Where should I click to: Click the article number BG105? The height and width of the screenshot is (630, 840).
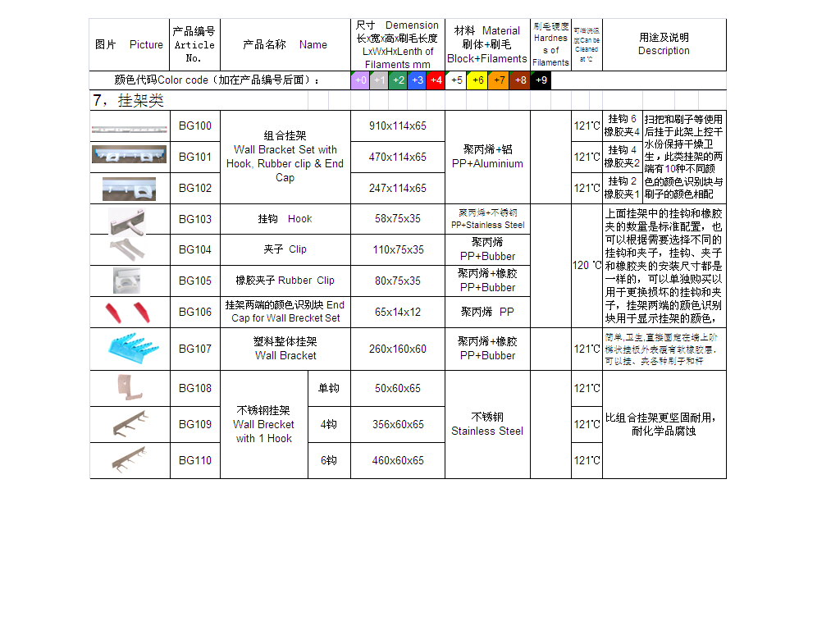coord(195,281)
